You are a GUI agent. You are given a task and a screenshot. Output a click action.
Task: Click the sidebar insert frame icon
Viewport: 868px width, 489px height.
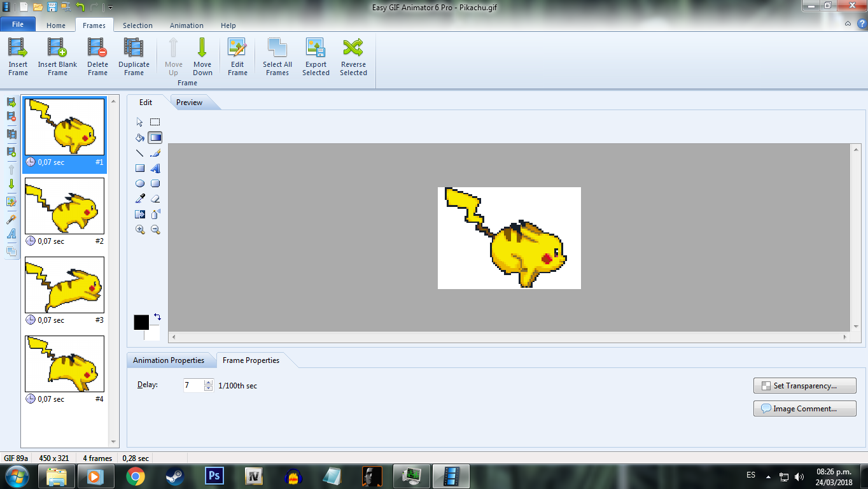(11, 102)
